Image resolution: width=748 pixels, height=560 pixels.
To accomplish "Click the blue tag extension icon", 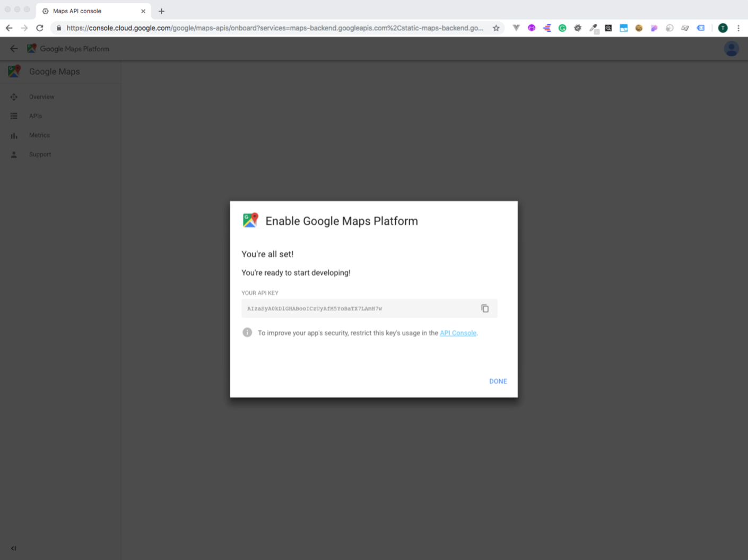I will (x=701, y=28).
